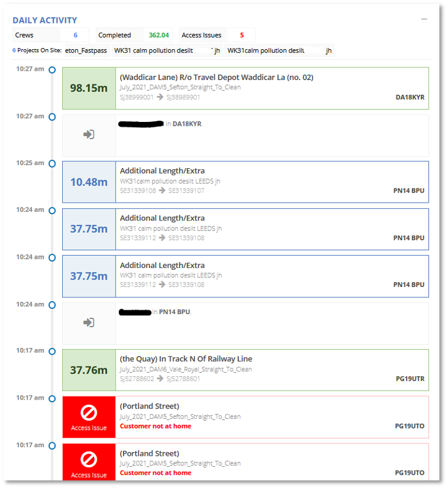Collapse the Daily Activity panel with dash icon
The image size is (448, 489).
point(424,19)
